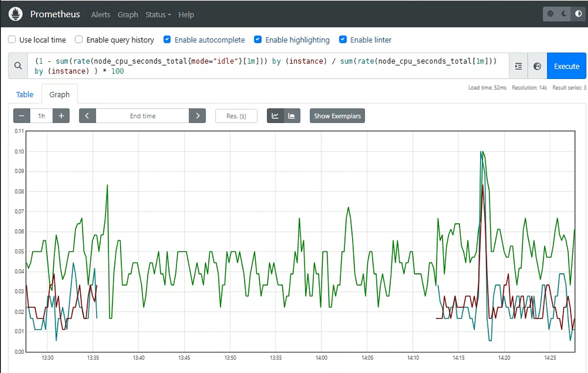Click the Res. (s) resolution field
Image resolution: width=588 pixels, height=373 pixels.
(236, 116)
